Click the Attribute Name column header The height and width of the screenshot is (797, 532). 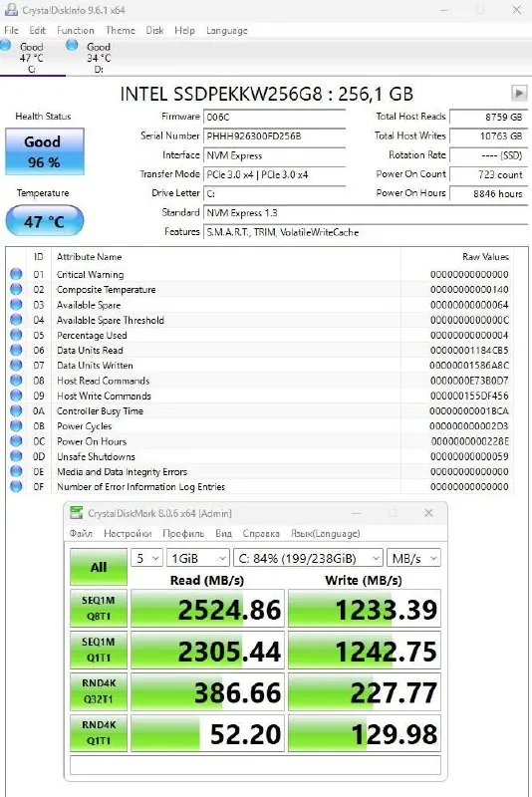pyautogui.click(x=89, y=257)
